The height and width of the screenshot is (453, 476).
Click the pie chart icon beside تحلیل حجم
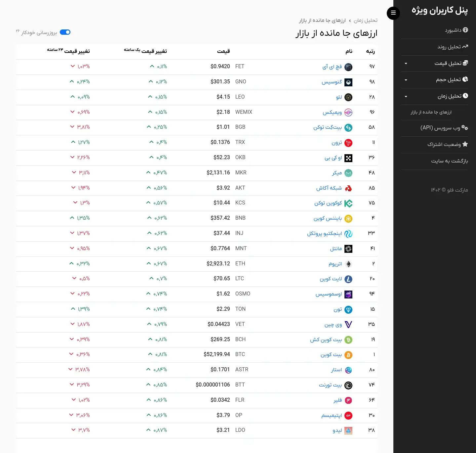tap(465, 79)
